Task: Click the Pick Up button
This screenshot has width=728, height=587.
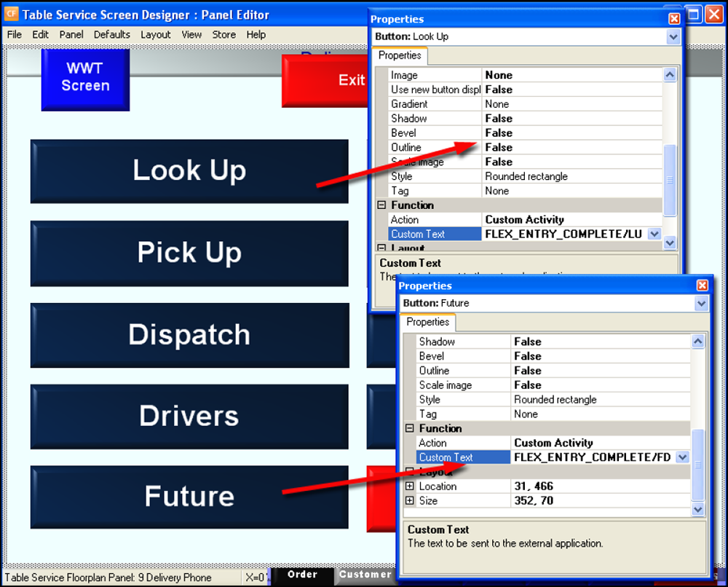Action: 189,253
